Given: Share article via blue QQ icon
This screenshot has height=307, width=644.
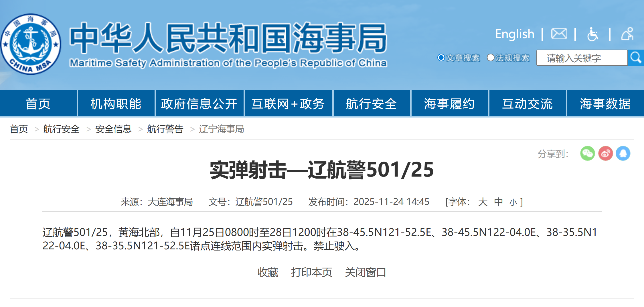Looking at the screenshot, I should [623, 153].
